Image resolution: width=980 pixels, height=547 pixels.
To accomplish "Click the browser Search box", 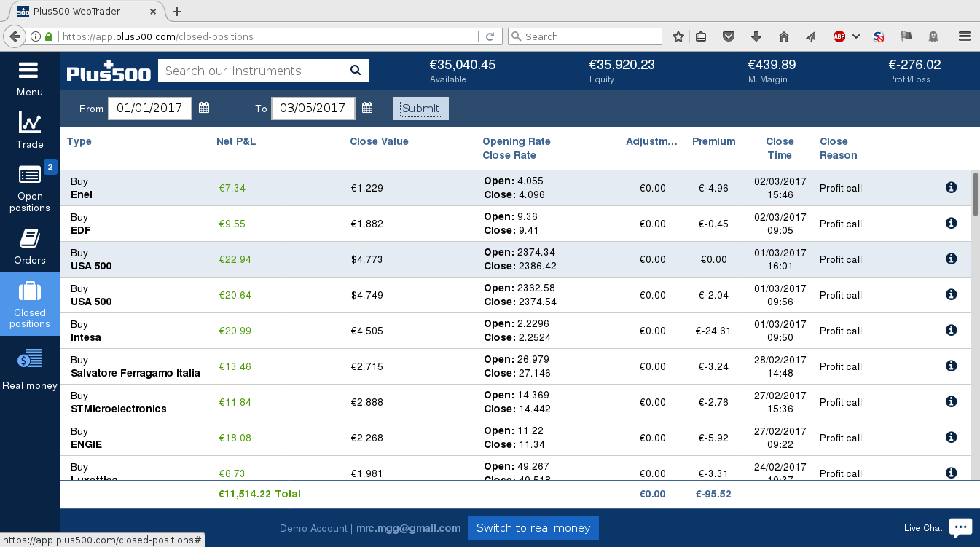I will tap(585, 36).
